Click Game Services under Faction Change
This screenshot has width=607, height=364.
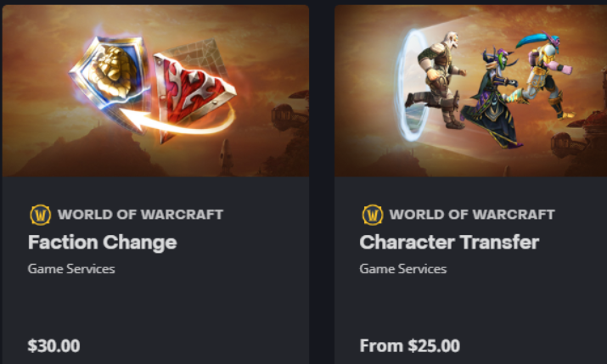pyautogui.click(x=71, y=269)
